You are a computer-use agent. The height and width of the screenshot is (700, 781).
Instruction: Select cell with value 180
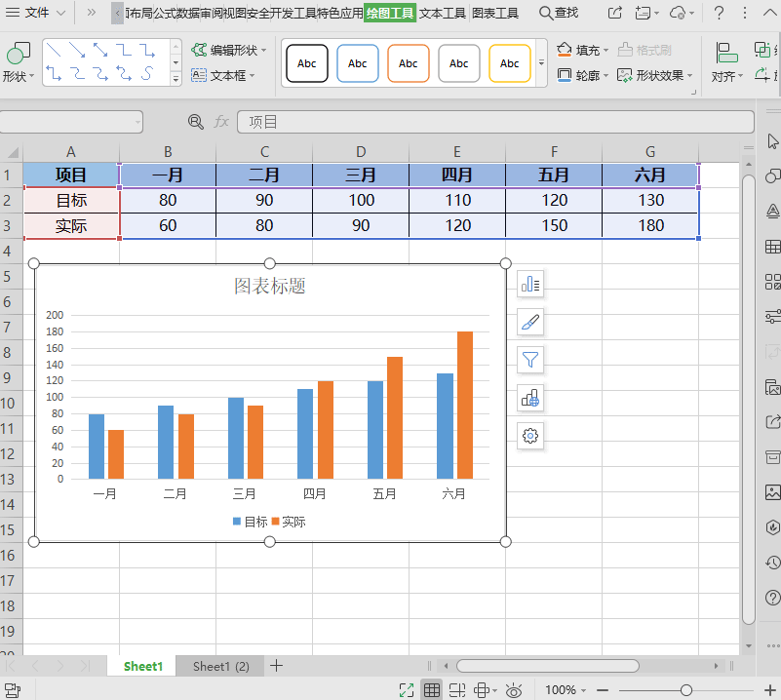pyautogui.click(x=650, y=225)
